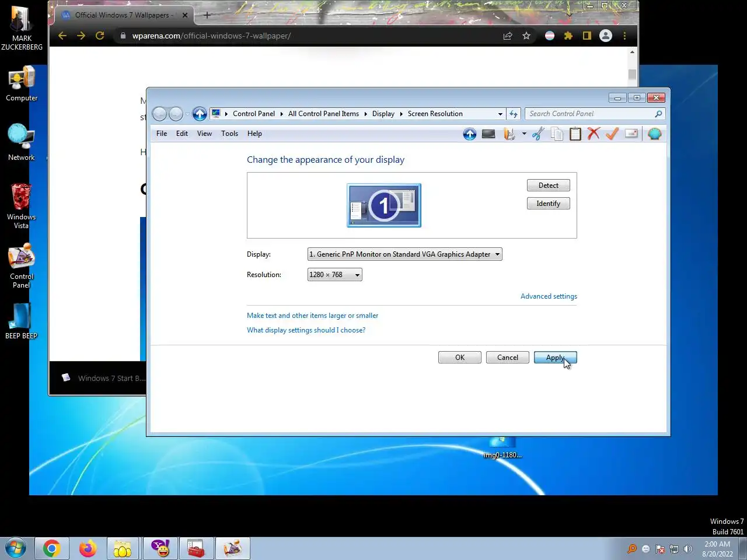Image resolution: width=747 pixels, height=560 pixels.
Task: Click the Copy pages toolbar icon
Action: 557,134
